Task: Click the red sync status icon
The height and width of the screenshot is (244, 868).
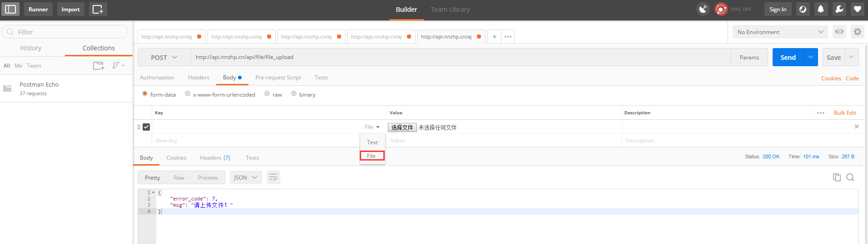Action: click(x=721, y=9)
